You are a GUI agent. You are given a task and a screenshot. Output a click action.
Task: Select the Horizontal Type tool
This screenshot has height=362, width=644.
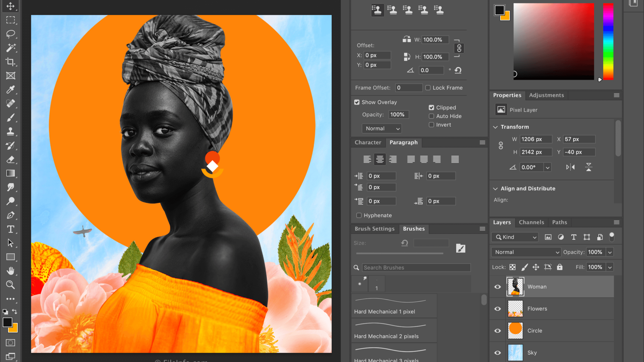10,229
